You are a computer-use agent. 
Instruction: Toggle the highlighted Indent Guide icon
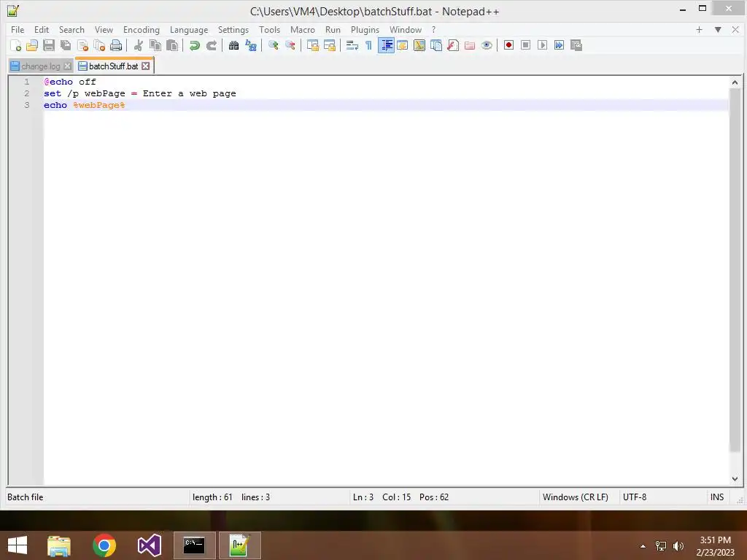pos(386,45)
